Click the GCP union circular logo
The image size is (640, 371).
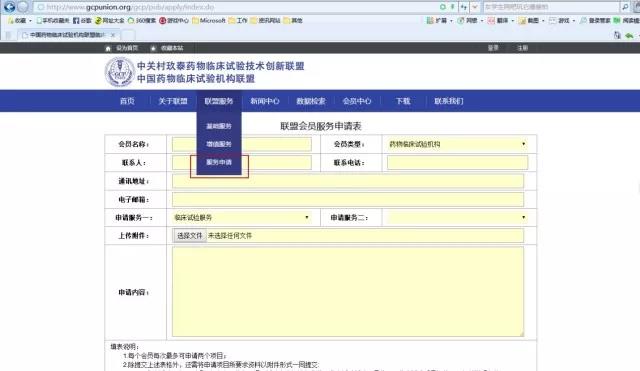click(x=120, y=72)
